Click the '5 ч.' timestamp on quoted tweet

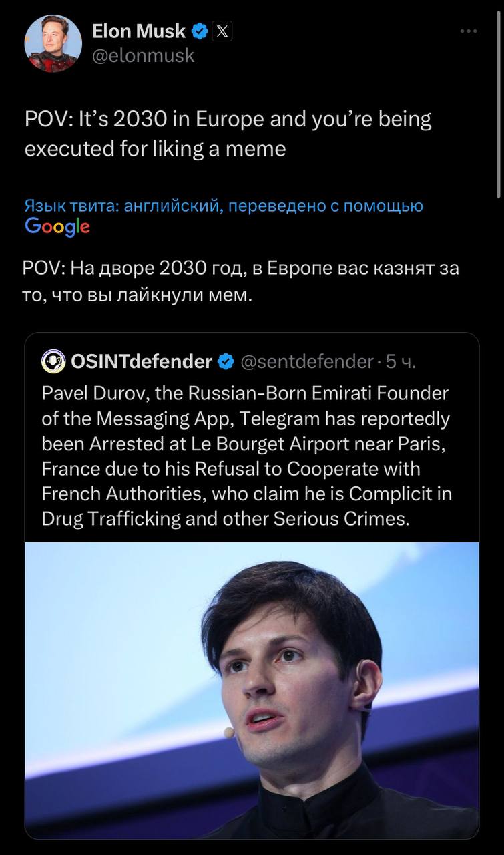click(401, 362)
